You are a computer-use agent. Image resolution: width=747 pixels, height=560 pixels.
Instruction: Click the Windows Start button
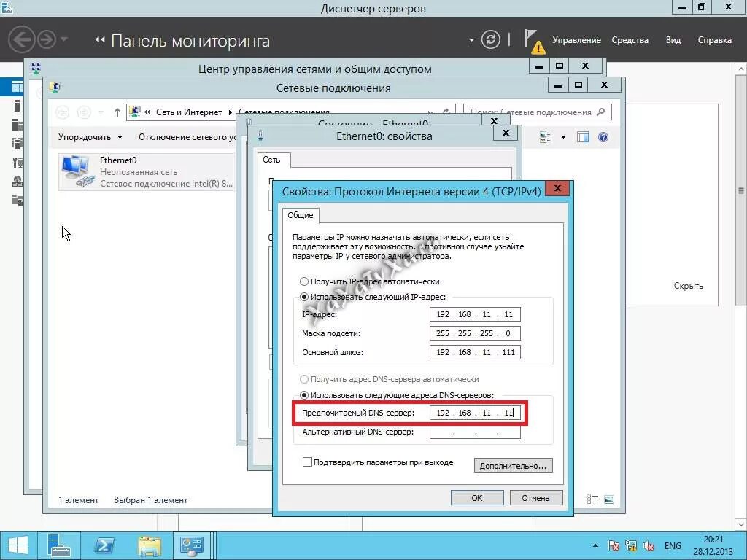[x=18, y=545]
